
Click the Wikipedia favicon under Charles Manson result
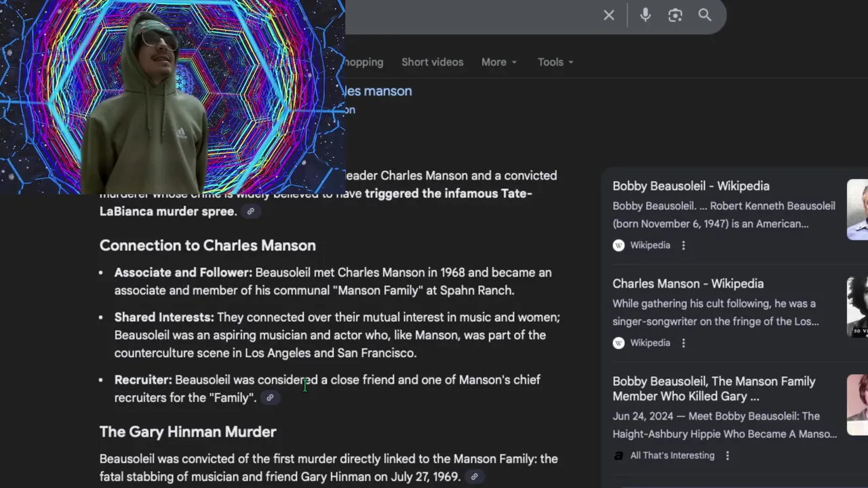618,343
